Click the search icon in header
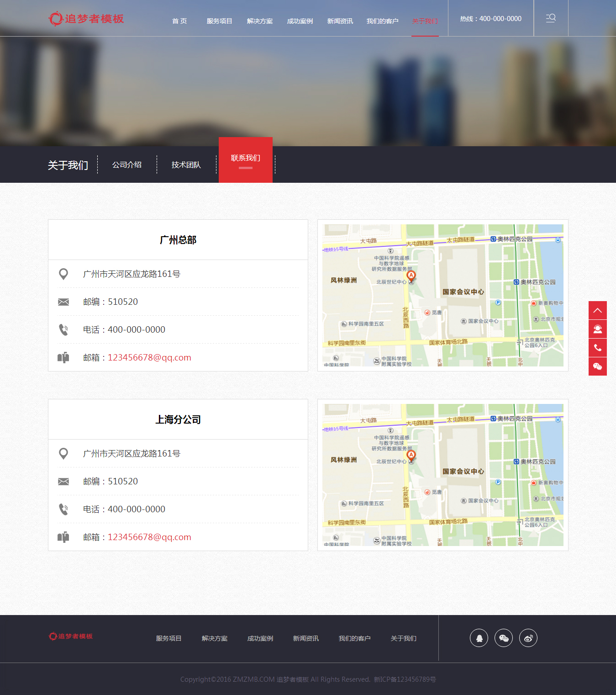 pyautogui.click(x=551, y=18)
